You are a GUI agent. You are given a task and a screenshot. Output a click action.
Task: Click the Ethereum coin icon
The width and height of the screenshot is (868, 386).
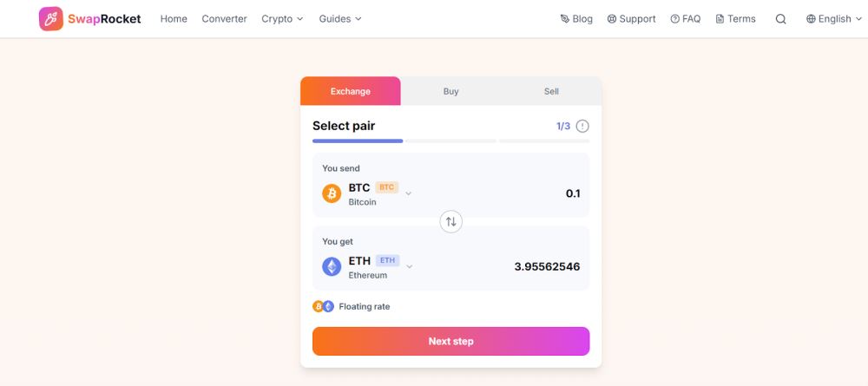pos(332,266)
